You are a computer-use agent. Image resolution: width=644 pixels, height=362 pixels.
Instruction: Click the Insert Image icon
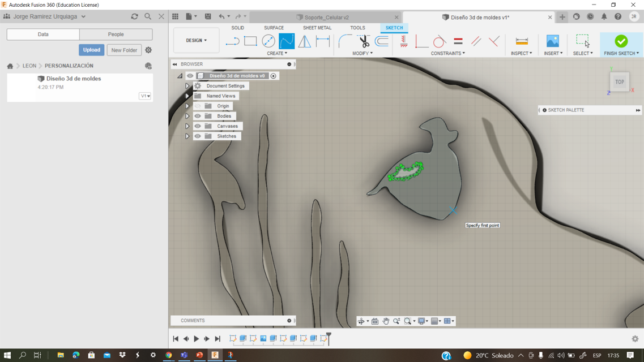(552, 41)
